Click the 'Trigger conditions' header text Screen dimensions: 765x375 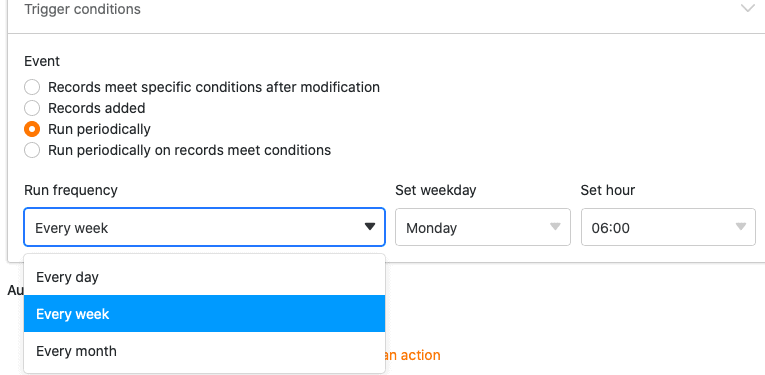pyautogui.click(x=82, y=9)
